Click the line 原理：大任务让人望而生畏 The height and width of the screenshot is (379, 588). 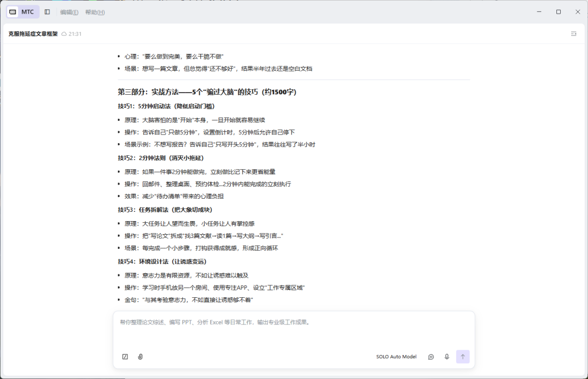pos(189,224)
